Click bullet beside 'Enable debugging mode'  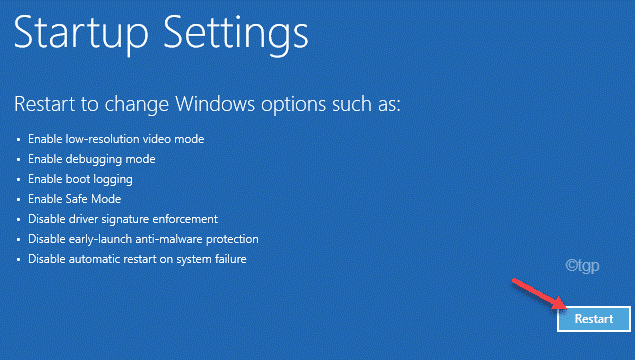19,160
